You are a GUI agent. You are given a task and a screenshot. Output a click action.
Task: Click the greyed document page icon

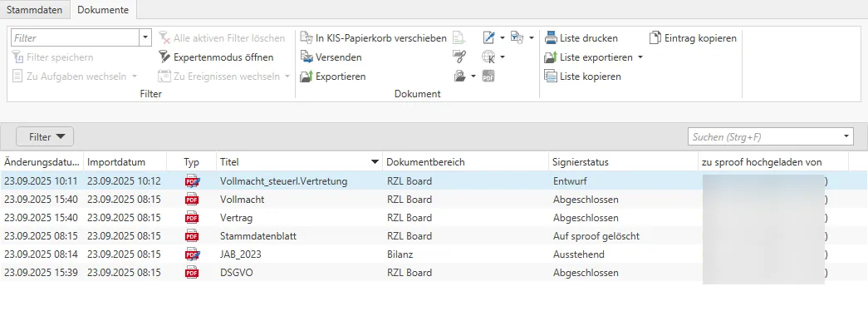(459, 37)
